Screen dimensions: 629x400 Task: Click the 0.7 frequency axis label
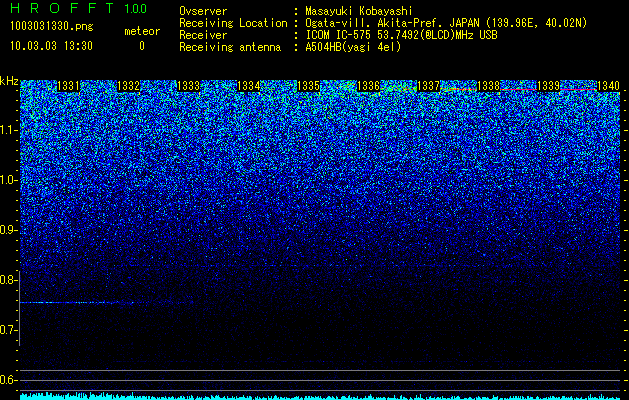pyautogui.click(x=8, y=330)
